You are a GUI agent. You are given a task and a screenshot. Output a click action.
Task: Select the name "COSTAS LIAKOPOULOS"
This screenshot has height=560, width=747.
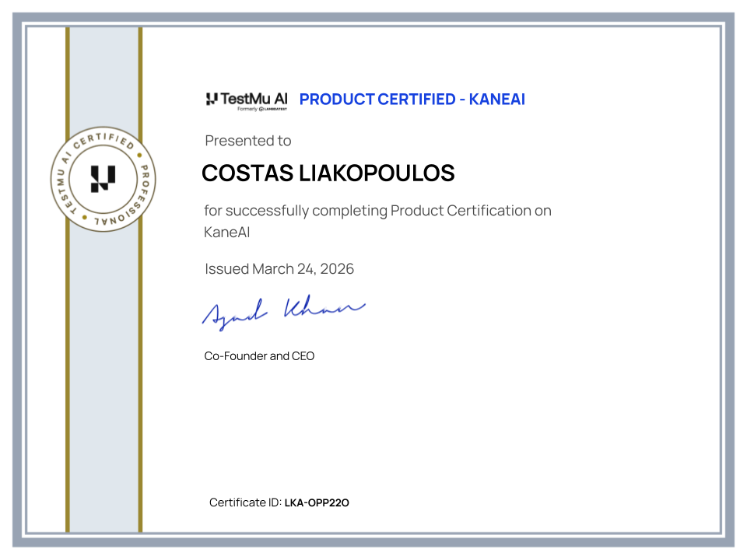click(328, 173)
